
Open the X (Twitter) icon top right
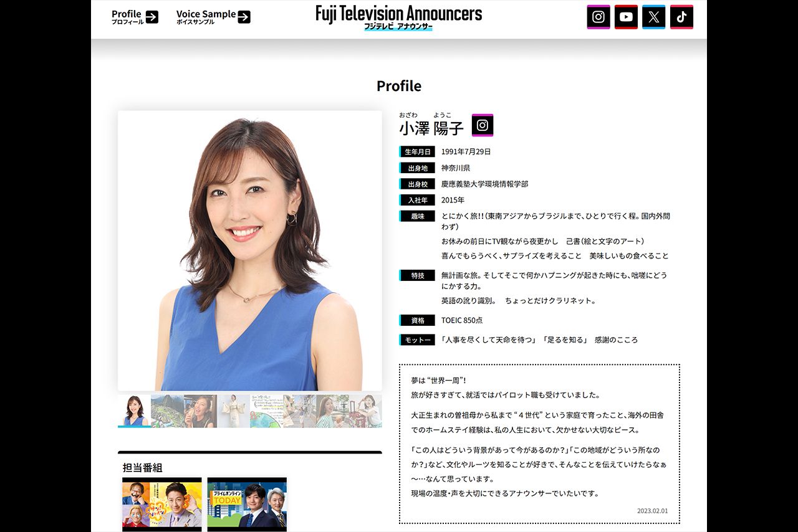coord(653,17)
